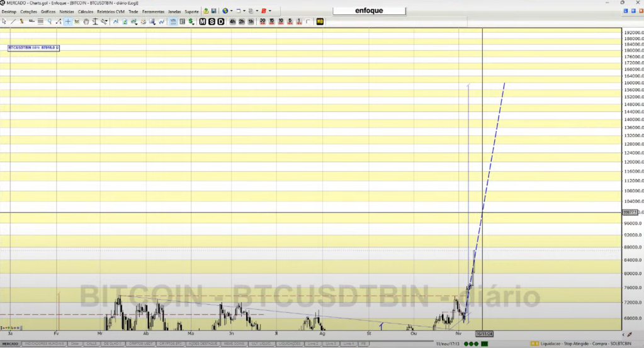Click the save disk icon
Image resolution: width=644 pixels, height=348 pixels.
click(x=213, y=11)
